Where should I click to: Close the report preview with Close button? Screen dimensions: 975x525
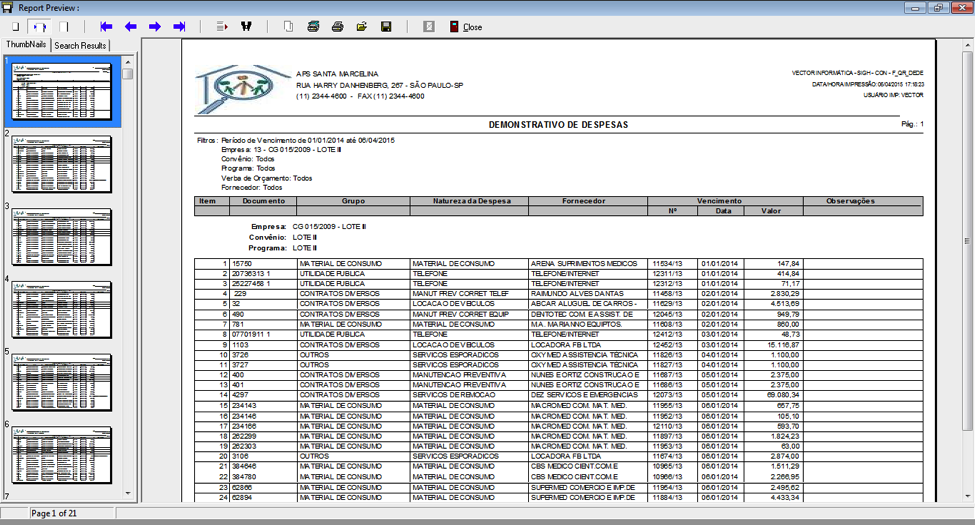point(466,27)
